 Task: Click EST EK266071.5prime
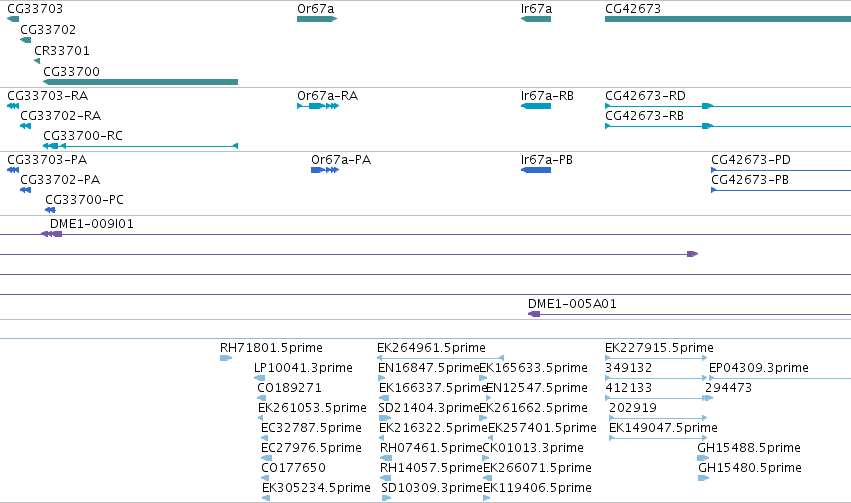(537, 468)
